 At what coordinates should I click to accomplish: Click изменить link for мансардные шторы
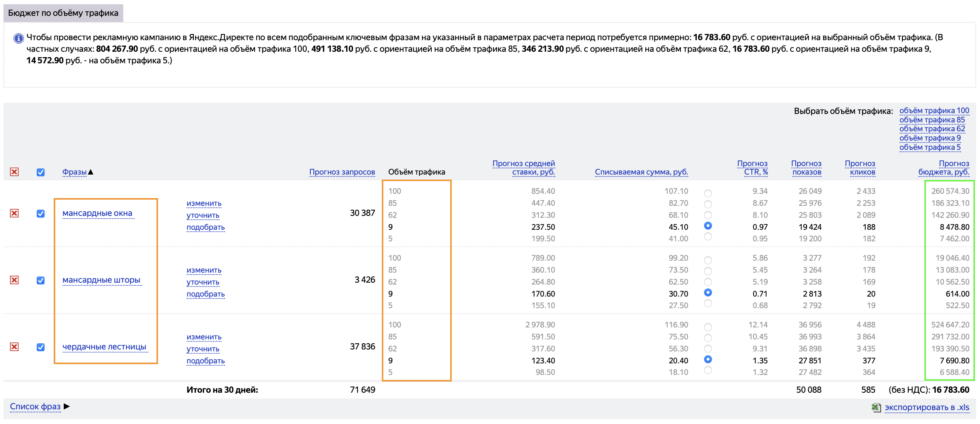[x=204, y=270]
